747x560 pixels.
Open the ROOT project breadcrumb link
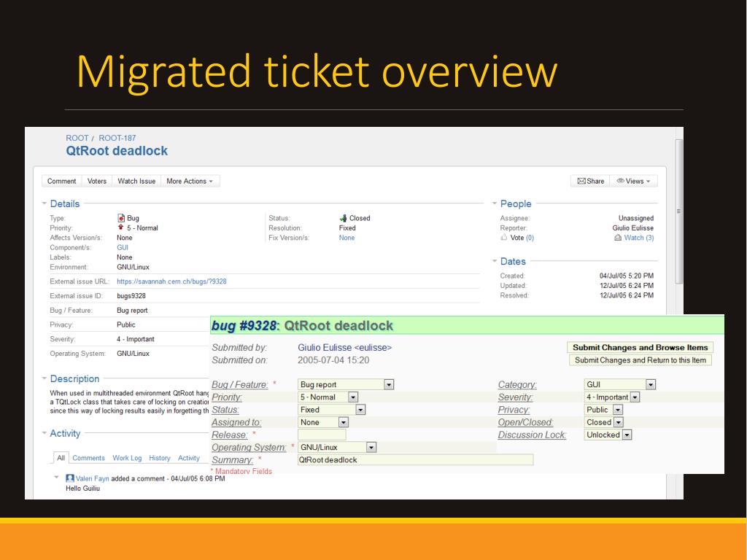tap(77, 138)
